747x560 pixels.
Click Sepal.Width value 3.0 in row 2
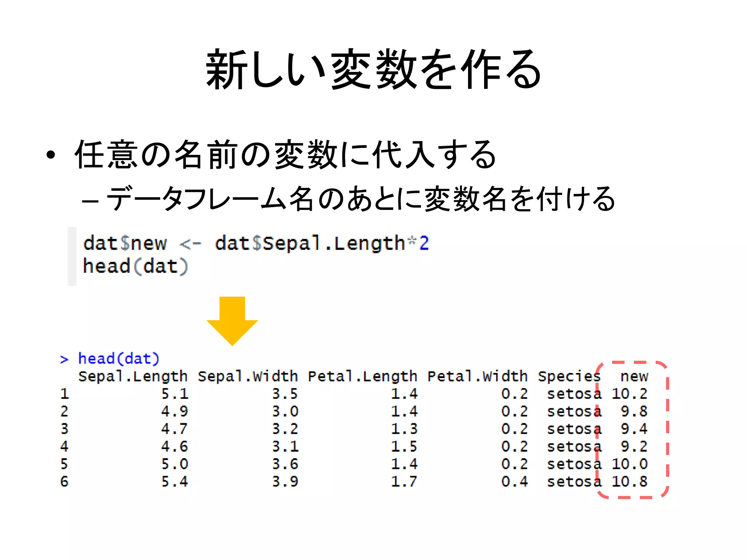[285, 411]
